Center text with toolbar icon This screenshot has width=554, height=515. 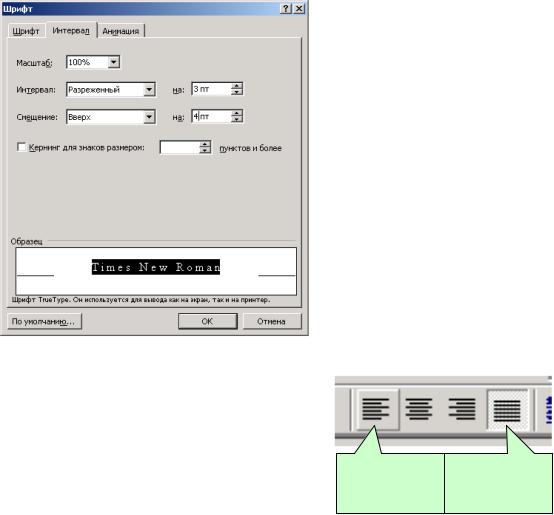coord(419,410)
